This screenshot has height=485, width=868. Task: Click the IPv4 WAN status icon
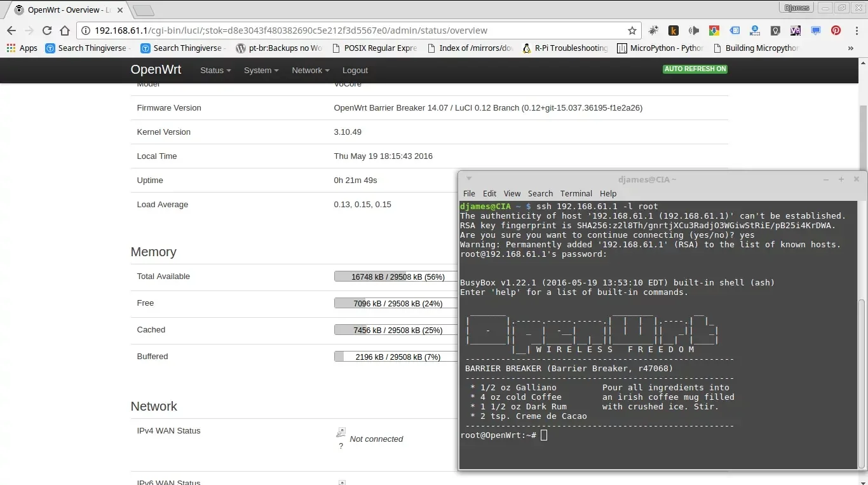[341, 433]
